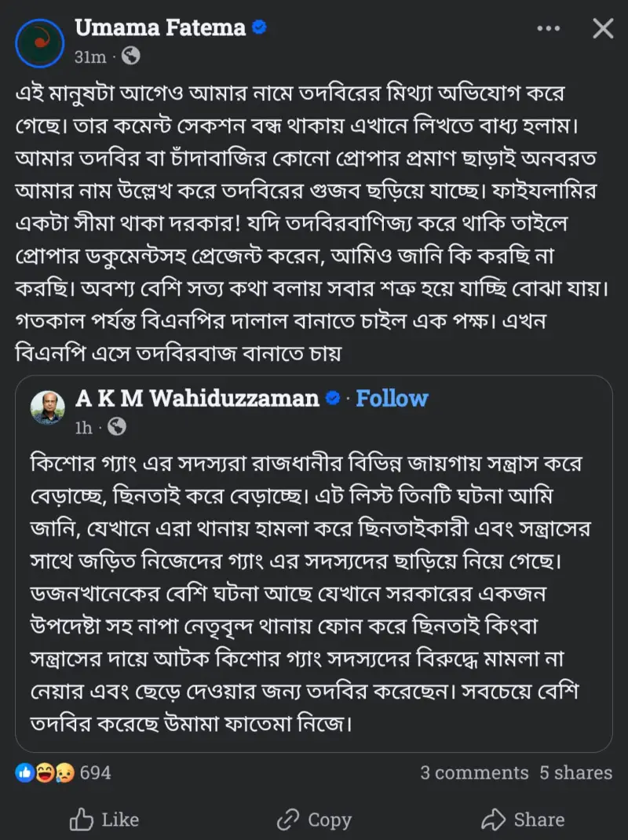Click the globe icon next to 1h
The width and height of the screenshot is (628, 840).
(x=117, y=427)
